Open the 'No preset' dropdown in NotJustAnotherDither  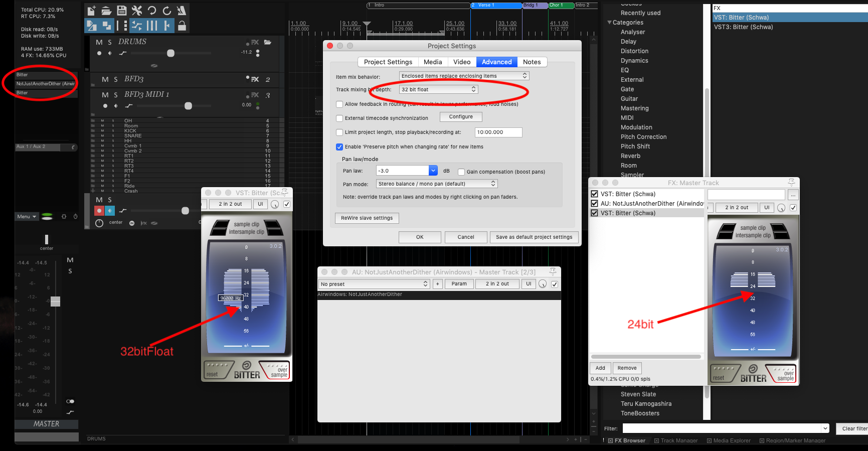[x=374, y=284]
